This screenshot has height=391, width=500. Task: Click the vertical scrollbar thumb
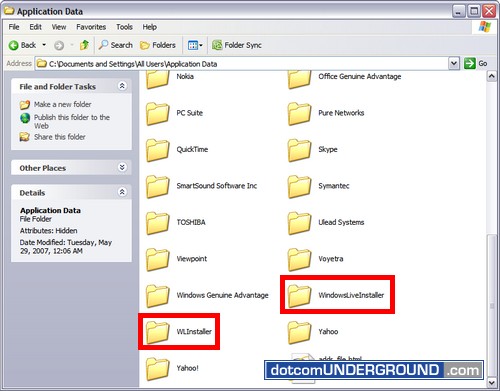pos(492,306)
